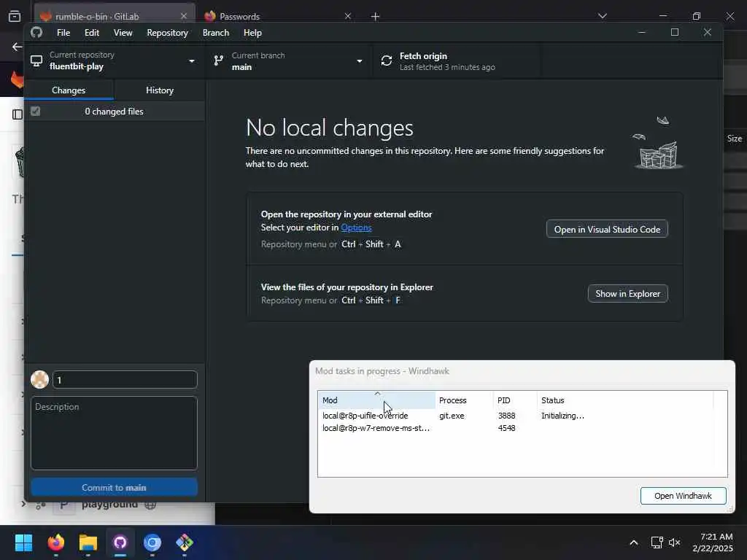
Task: Click the diamond-shaped taskbar app icon
Action: (x=185, y=542)
